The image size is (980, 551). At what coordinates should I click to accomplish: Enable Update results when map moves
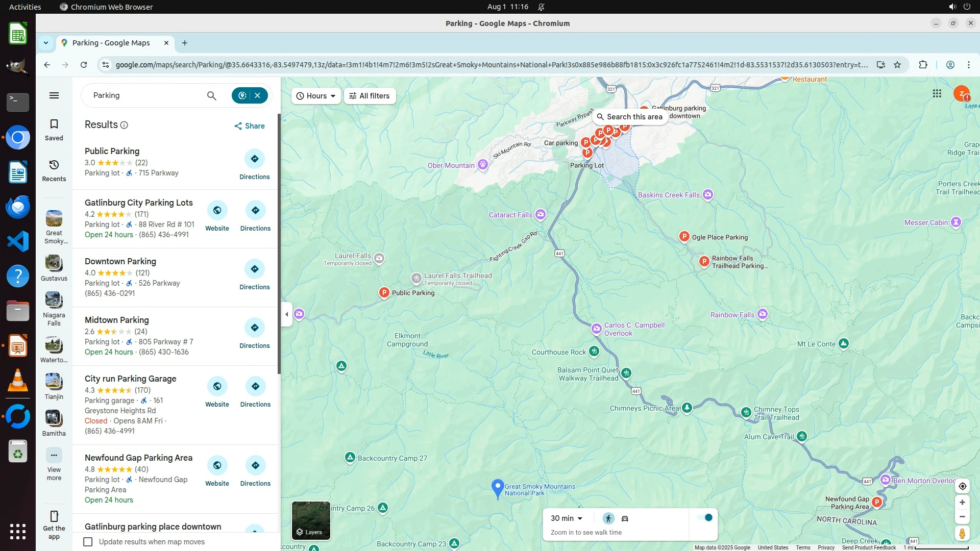click(88, 542)
